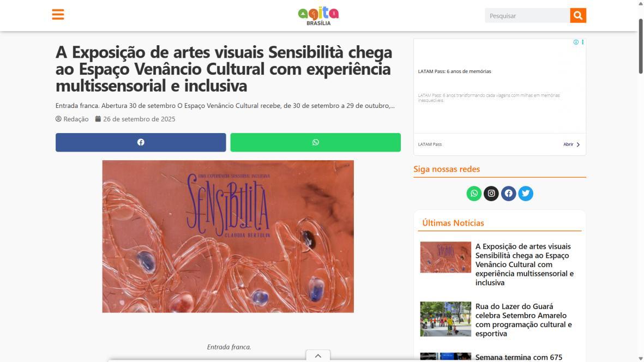The width and height of the screenshot is (644, 362).
Task: Click the page vertical scrollbar thumb
Action: pos(640,46)
